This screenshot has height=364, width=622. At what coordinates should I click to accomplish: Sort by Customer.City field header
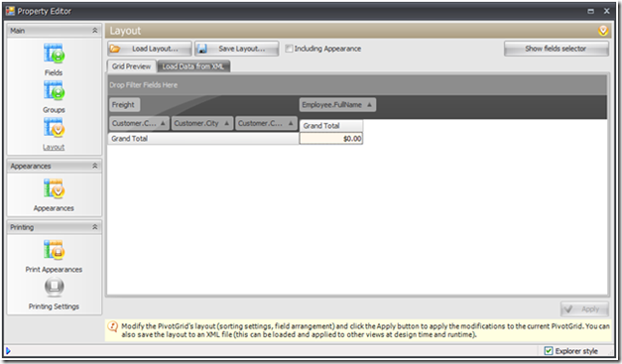point(202,123)
